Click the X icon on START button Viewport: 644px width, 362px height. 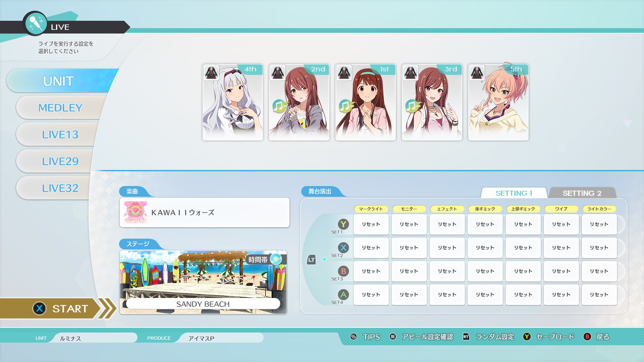pyautogui.click(x=39, y=308)
